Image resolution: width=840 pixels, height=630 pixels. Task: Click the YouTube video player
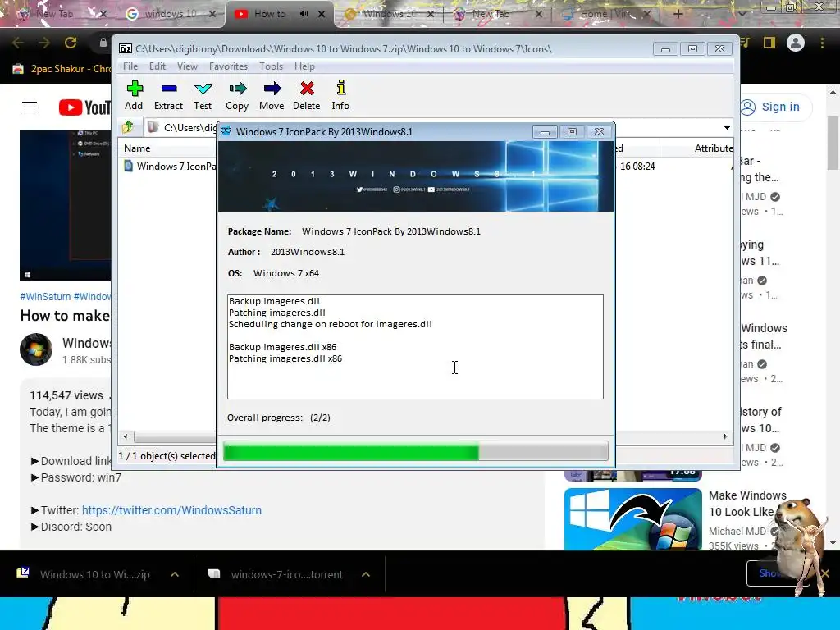[66, 205]
